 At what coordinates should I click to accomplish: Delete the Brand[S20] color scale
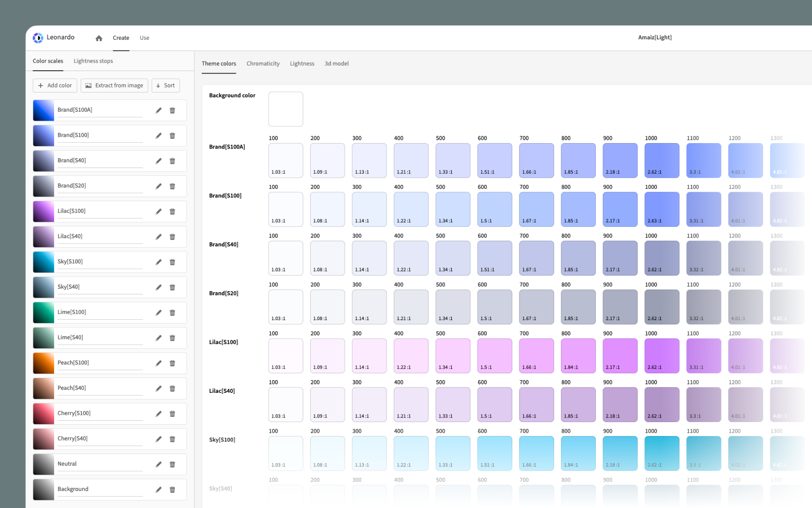click(x=173, y=186)
